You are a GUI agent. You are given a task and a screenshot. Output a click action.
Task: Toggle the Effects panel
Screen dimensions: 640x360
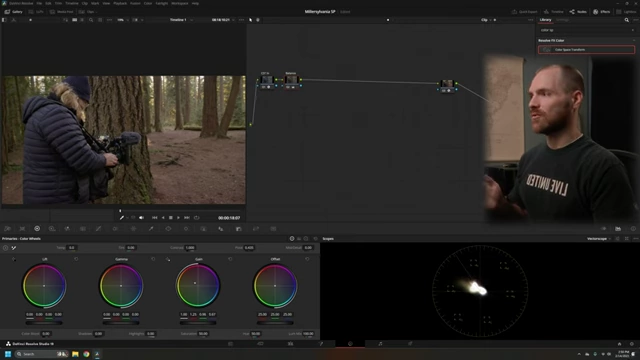pos(602,11)
